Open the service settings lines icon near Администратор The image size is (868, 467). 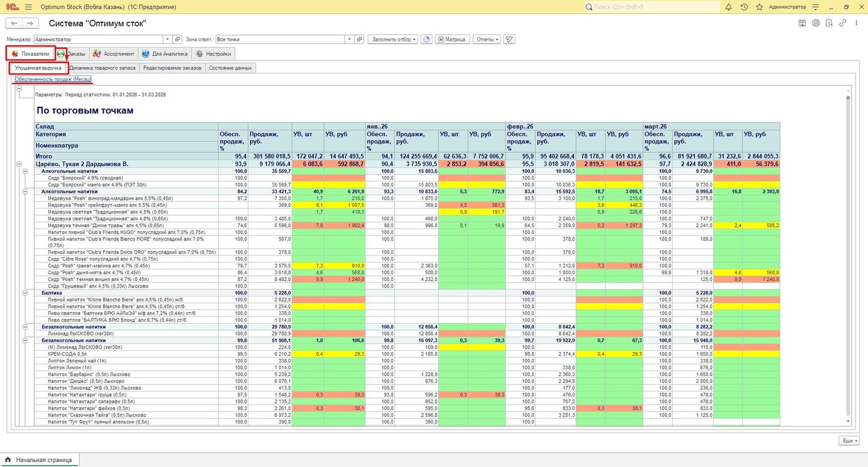click(815, 7)
